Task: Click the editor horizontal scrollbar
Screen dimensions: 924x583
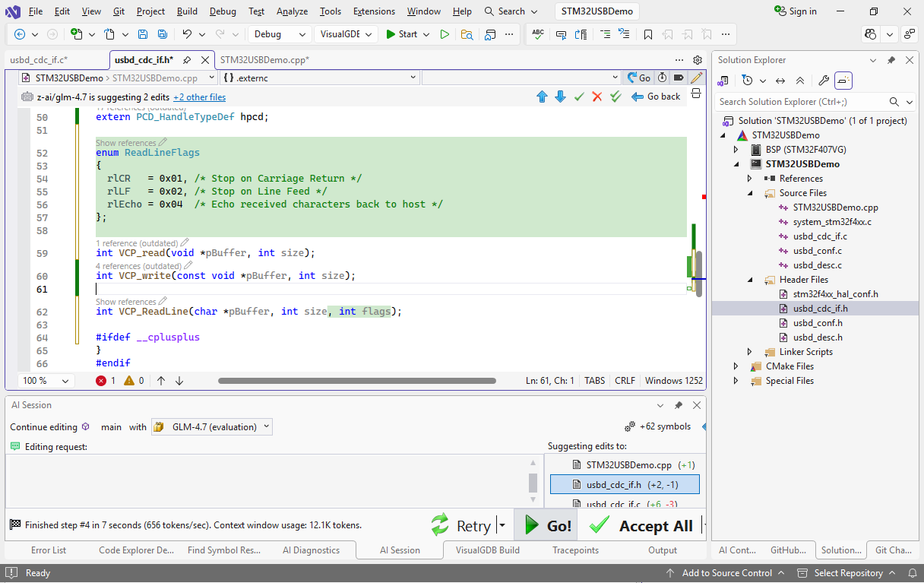Action: [x=356, y=381]
